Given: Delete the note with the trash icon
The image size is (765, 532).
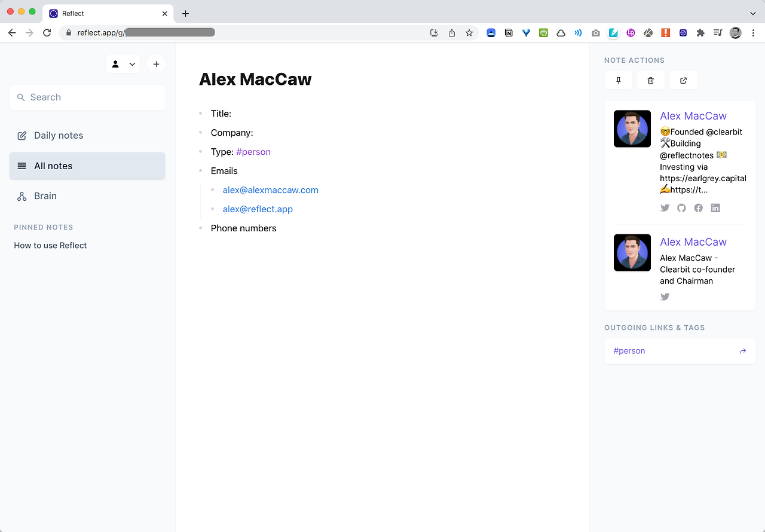Looking at the screenshot, I should [651, 81].
